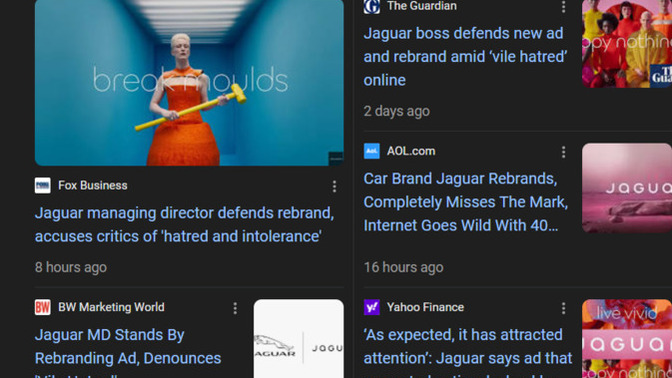The height and width of the screenshot is (378, 672).
Task: Open 'Jaguar boss defends new ad' headline
Action: (465, 57)
